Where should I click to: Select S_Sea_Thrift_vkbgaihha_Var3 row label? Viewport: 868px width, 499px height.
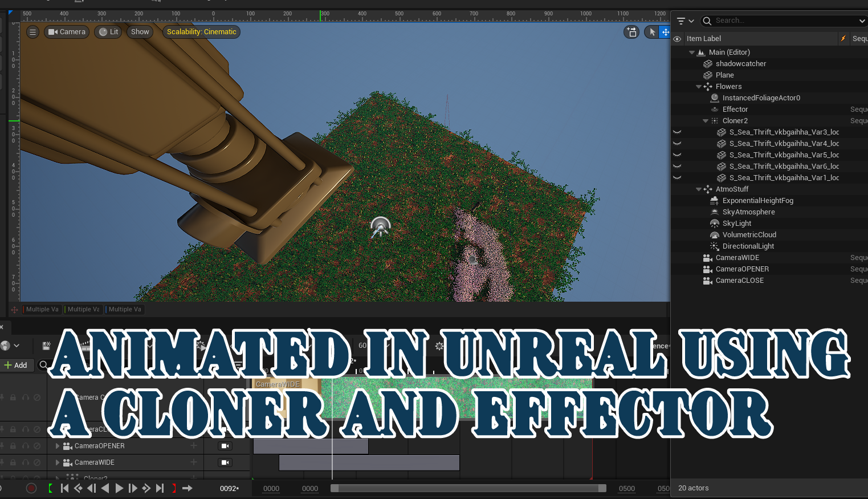[x=784, y=132]
